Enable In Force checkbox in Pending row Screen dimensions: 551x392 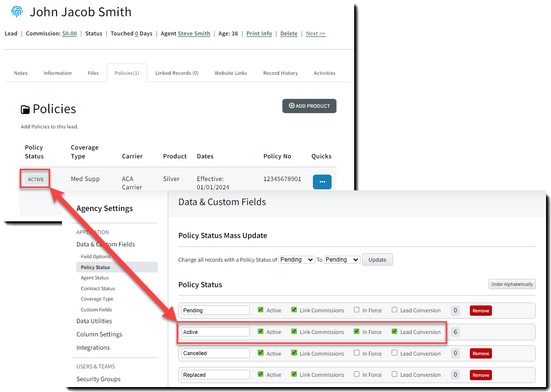click(356, 310)
